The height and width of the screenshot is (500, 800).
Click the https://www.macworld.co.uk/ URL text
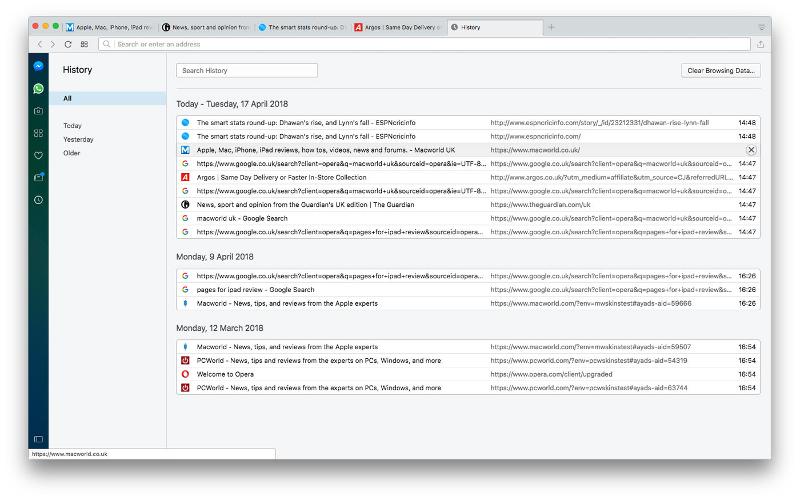[x=535, y=150]
